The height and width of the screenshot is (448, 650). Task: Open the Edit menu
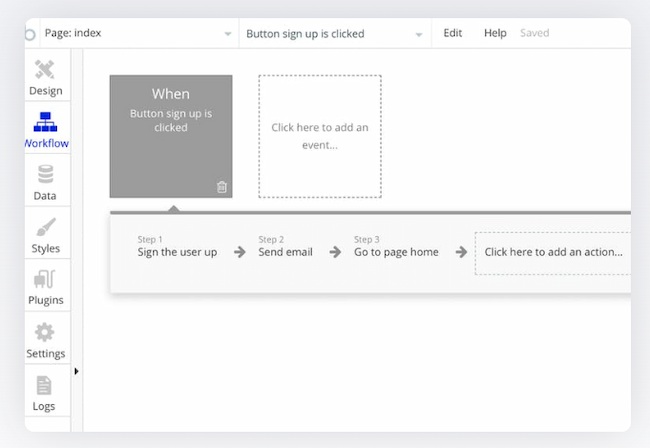click(x=453, y=33)
